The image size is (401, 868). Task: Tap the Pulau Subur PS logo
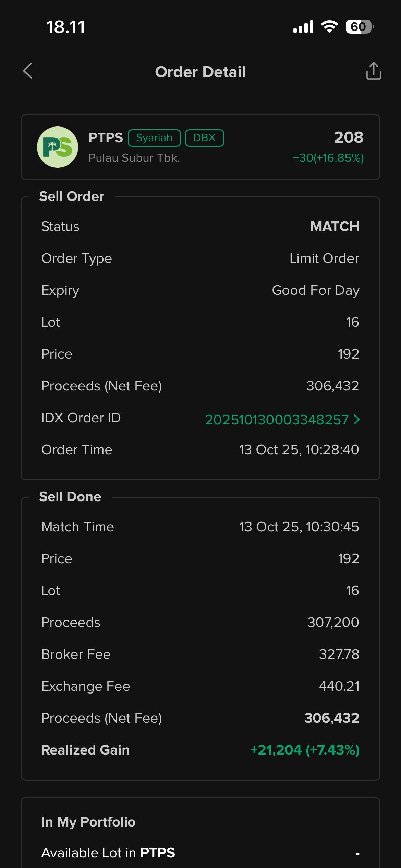tap(58, 147)
